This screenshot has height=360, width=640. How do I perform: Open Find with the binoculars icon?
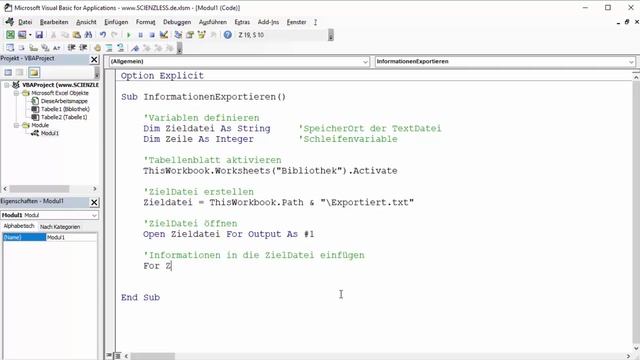(88, 35)
